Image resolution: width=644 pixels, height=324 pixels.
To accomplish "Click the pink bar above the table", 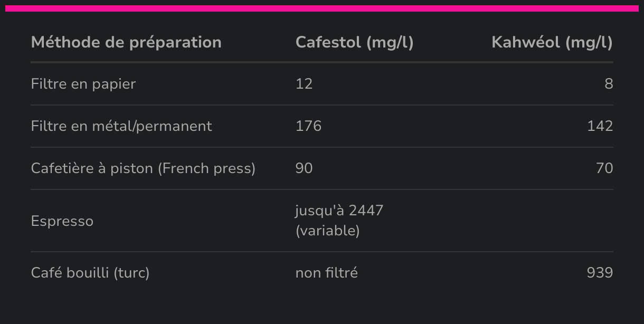I will [322, 8].
